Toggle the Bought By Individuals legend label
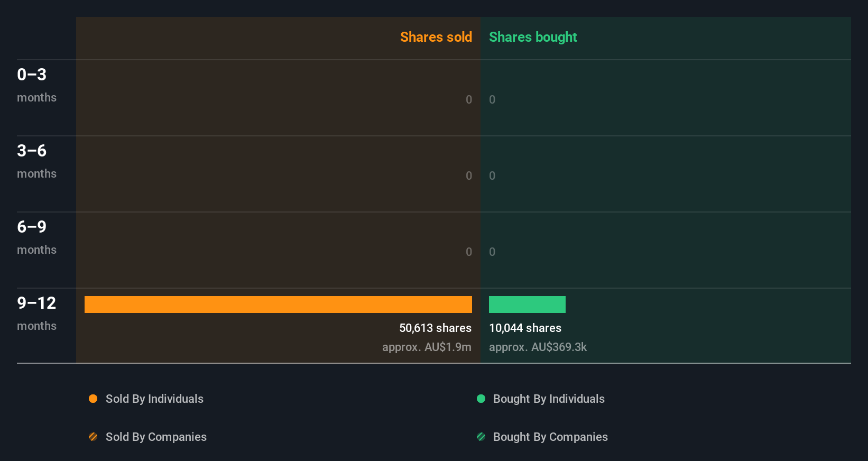The image size is (868, 461). (549, 399)
